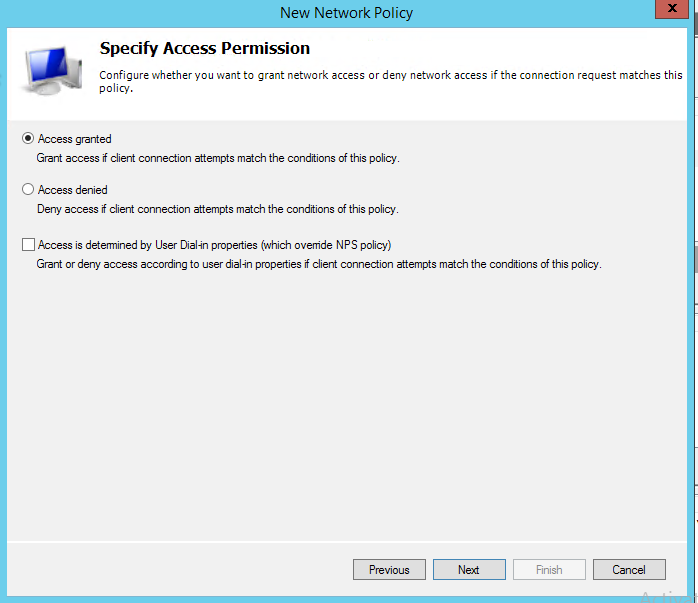698x603 pixels.
Task: Click the 'Configure whether you want' description text
Action: point(390,81)
